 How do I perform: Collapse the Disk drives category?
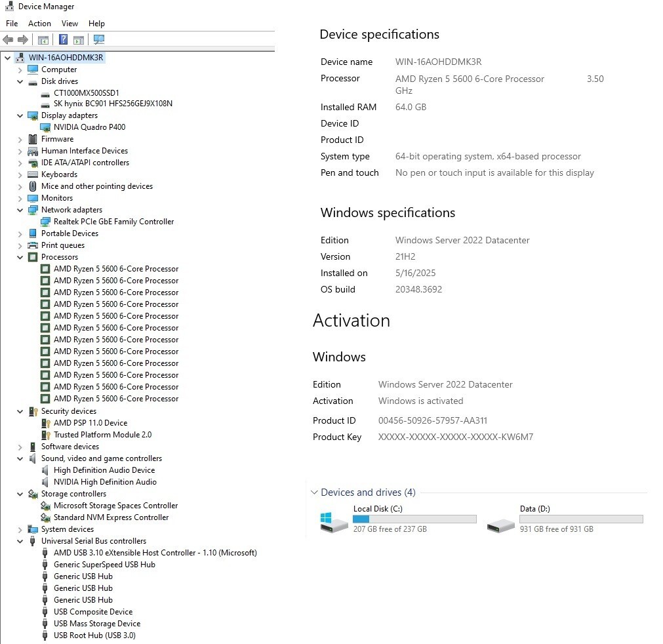point(20,81)
